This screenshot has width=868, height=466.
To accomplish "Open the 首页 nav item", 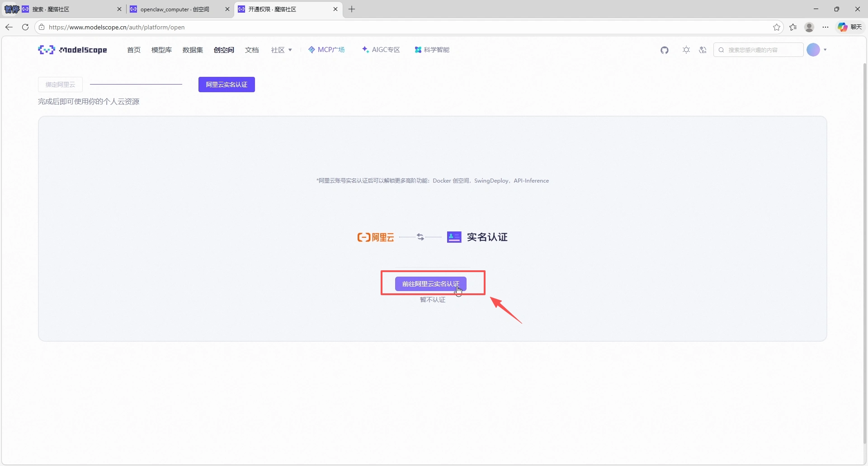I will click(x=134, y=50).
